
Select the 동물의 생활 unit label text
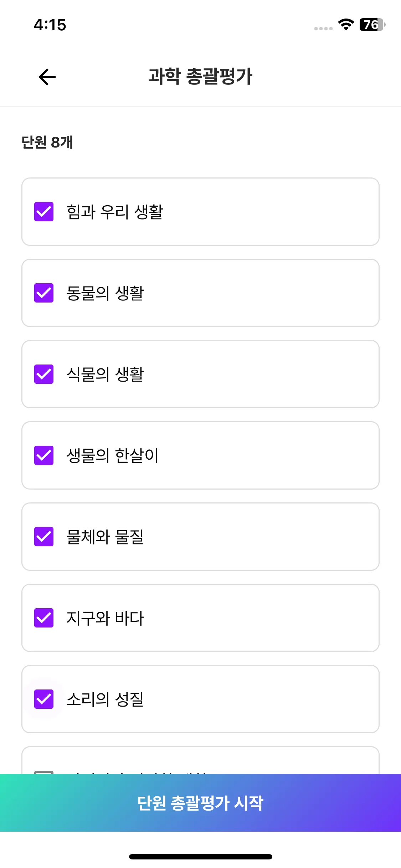coord(105,293)
